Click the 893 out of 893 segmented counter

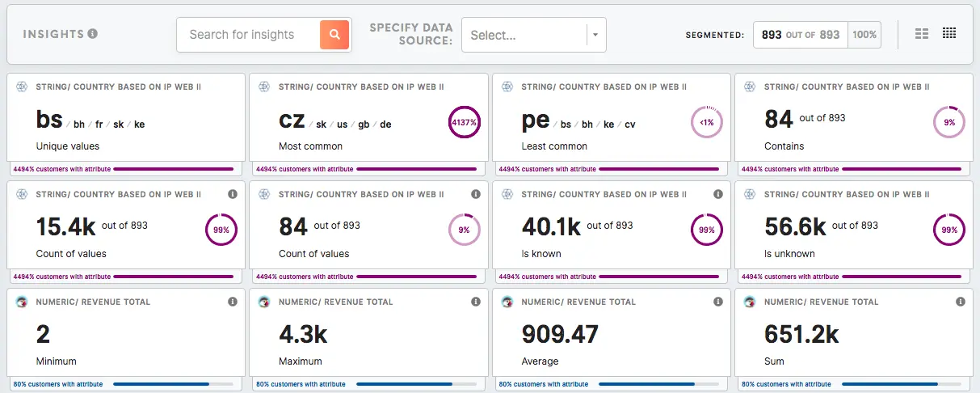(801, 35)
